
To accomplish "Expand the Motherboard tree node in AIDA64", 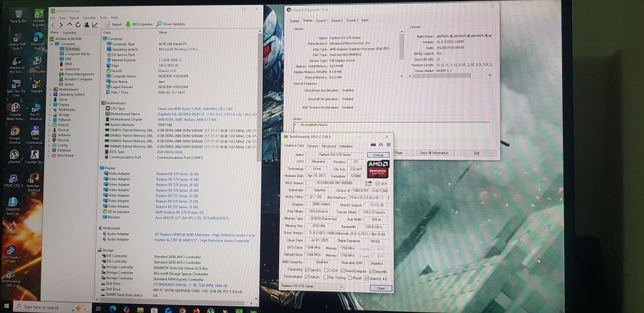I will [x=52, y=89].
